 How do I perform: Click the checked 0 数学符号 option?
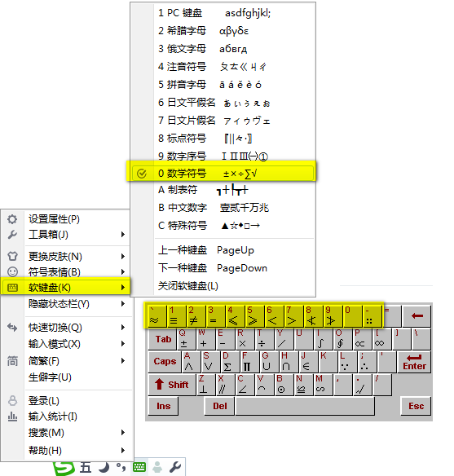(x=223, y=174)
